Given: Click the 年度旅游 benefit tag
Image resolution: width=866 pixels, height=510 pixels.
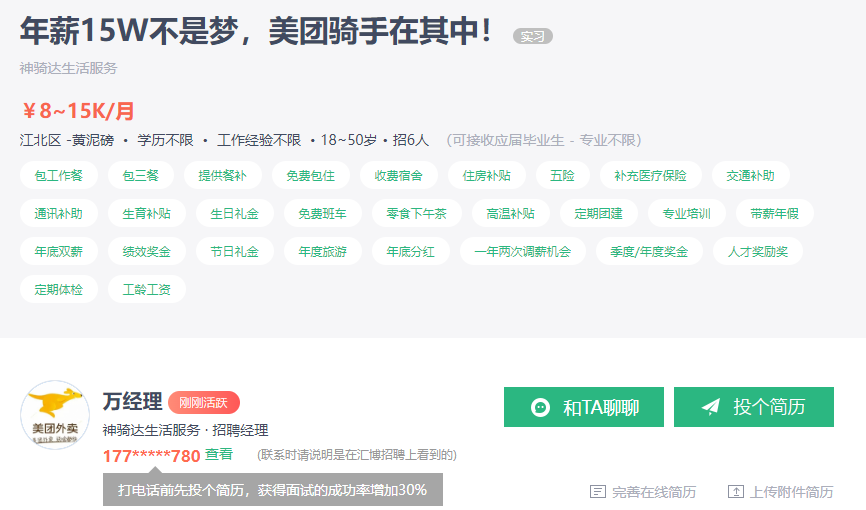Looking at the screenshot, I should (323, 251).
